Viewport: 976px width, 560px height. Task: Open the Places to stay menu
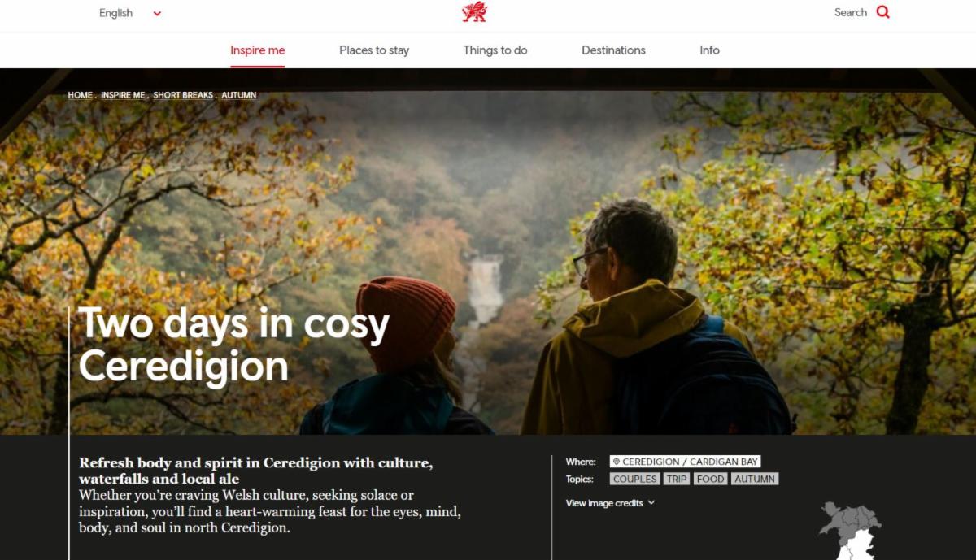pos(374,50)
